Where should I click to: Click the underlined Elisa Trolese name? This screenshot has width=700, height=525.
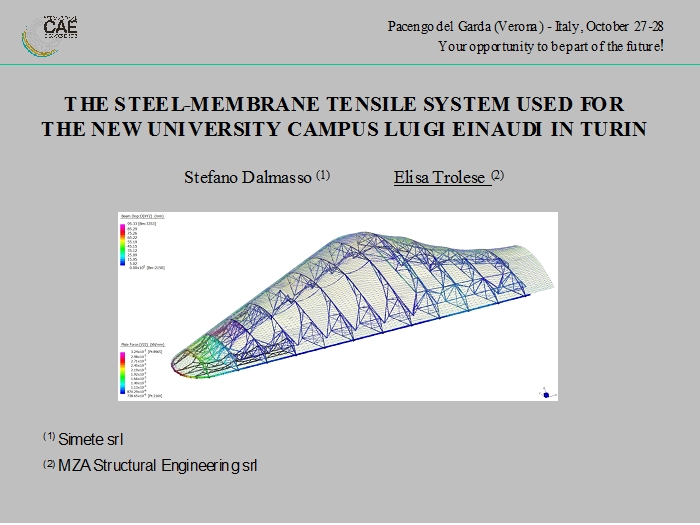440,177
